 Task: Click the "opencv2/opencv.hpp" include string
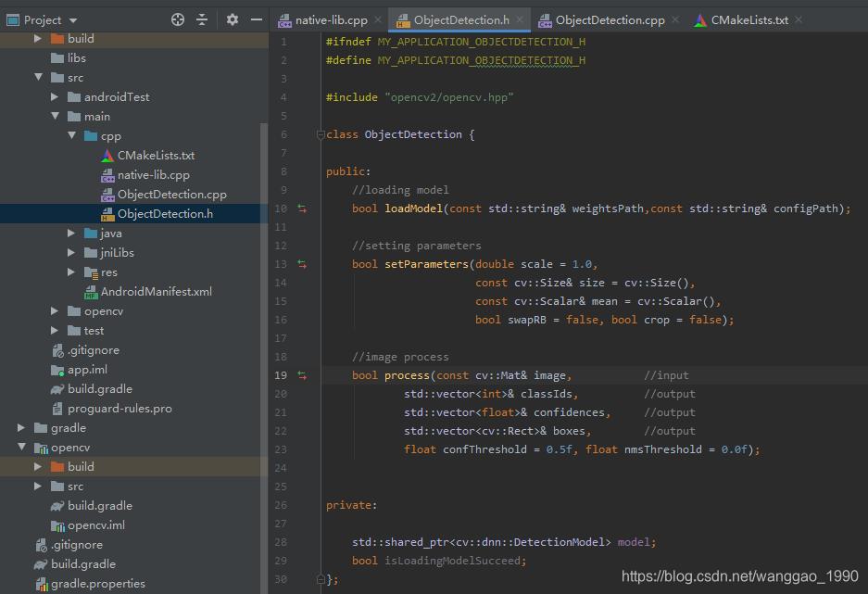click(x=449, y=97)
